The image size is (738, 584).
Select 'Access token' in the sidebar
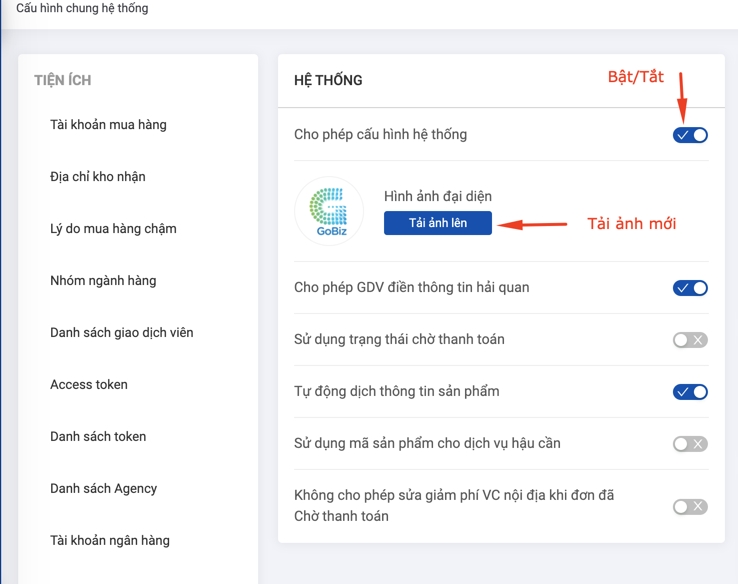pos(89,384)
